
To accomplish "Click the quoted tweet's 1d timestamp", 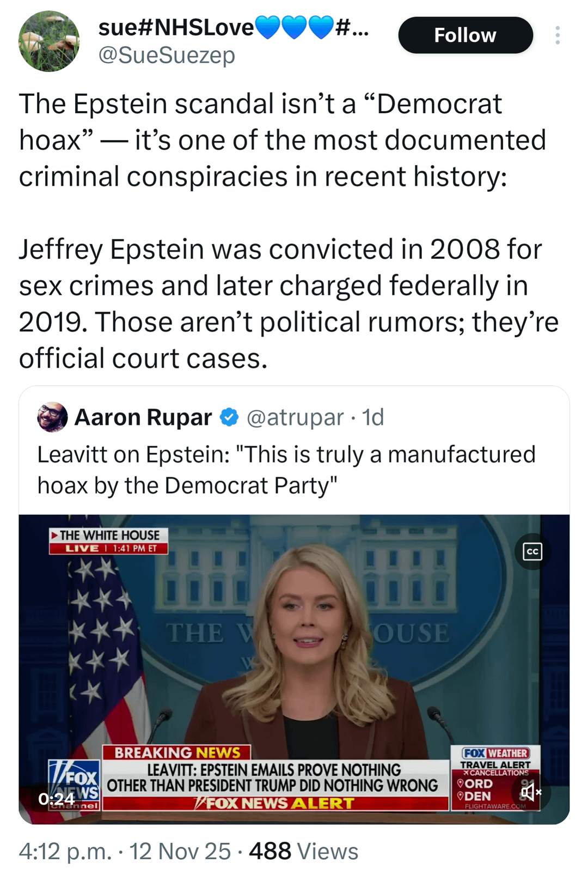I will click(373, 417).
